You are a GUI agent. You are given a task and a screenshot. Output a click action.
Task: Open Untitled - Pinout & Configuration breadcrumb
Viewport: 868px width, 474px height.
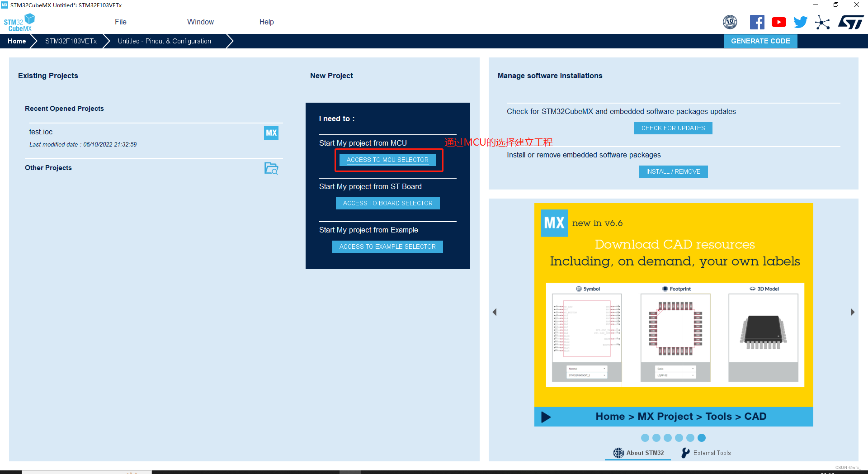(x=165, y=41)
